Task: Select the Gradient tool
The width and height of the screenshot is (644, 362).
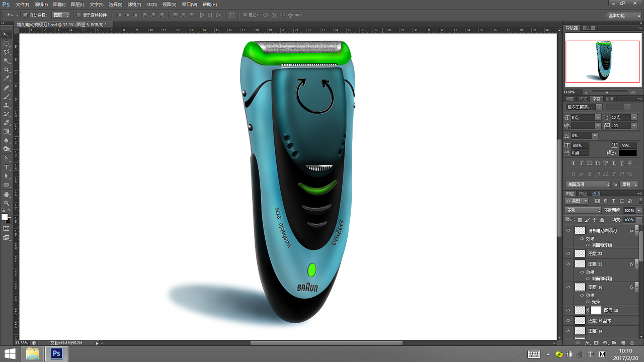Action: 7,132
